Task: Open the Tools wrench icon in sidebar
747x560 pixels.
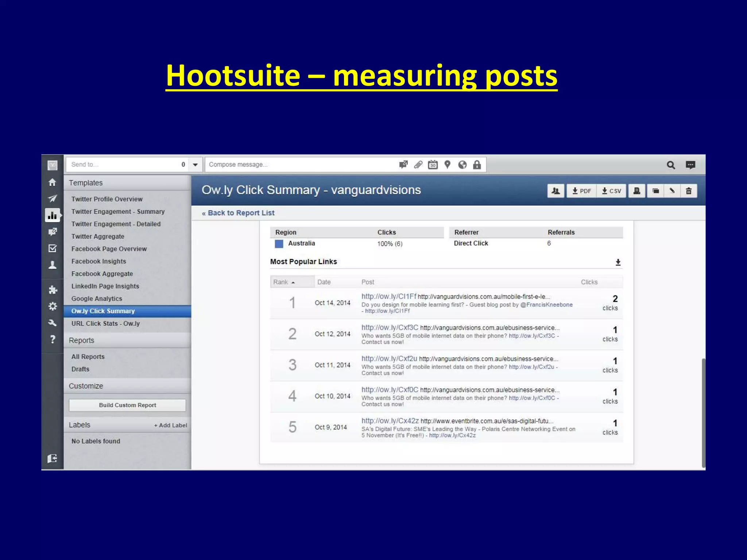Action: pyautogui.click(x=53, y=323)
